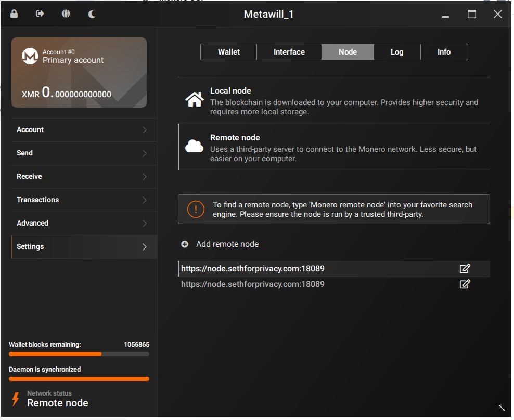Click the Primary account balance card

[x=79, y=73]
